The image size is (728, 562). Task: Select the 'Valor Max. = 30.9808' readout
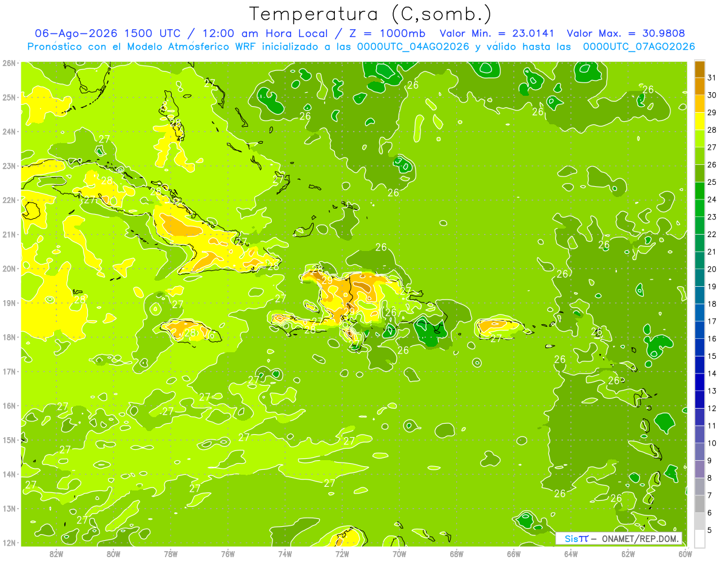(x=626, y=33)
